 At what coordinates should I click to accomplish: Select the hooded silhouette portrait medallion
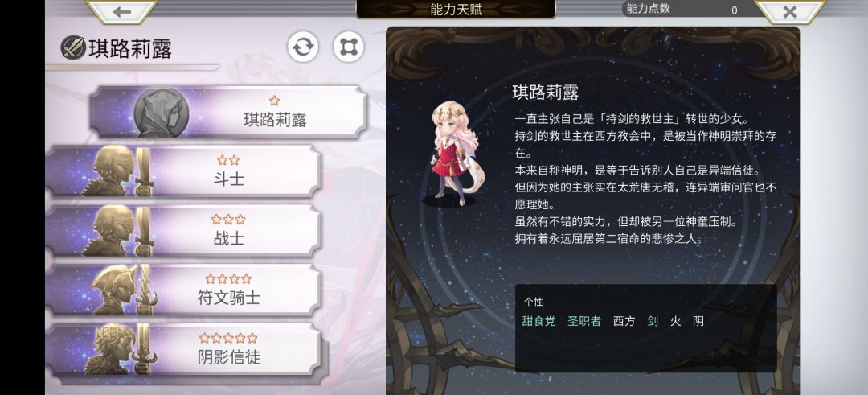[x=161, y=113]
